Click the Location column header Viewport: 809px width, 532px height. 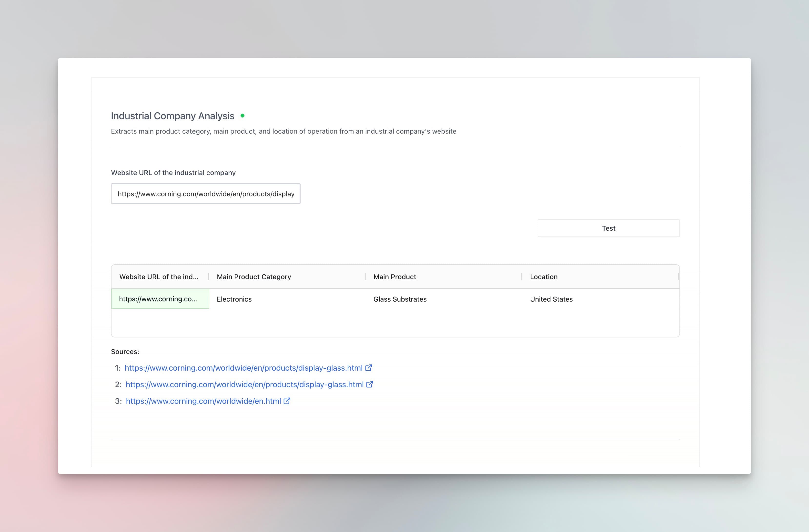544,277
